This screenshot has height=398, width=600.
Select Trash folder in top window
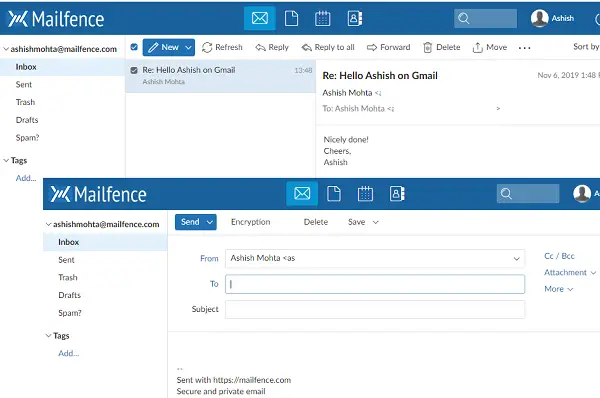pyautogui.click(x=25, y=102)
